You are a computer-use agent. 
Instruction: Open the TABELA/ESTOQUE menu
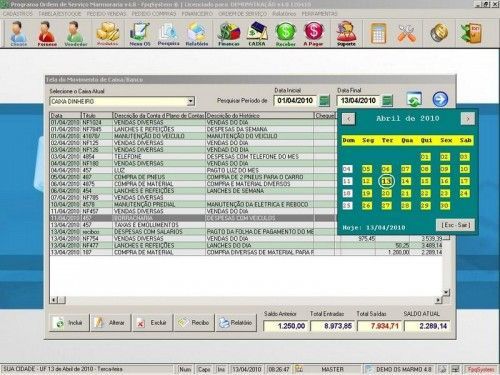tap(60, 14)
